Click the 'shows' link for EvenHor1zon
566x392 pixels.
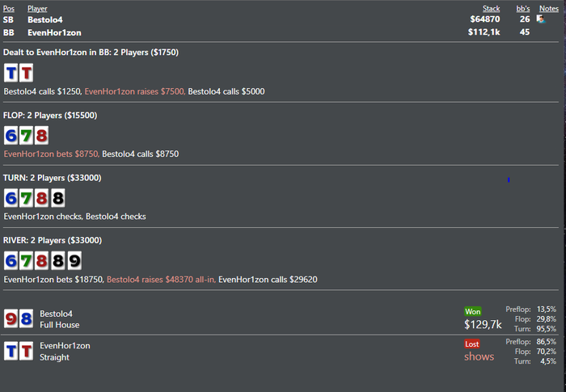tap(479, 356)
